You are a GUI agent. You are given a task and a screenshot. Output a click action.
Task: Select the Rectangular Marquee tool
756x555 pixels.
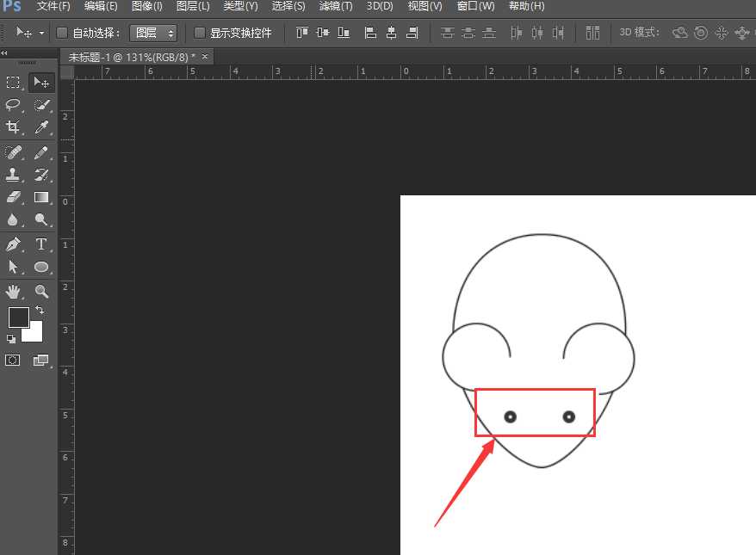click(x=14, y=83)
